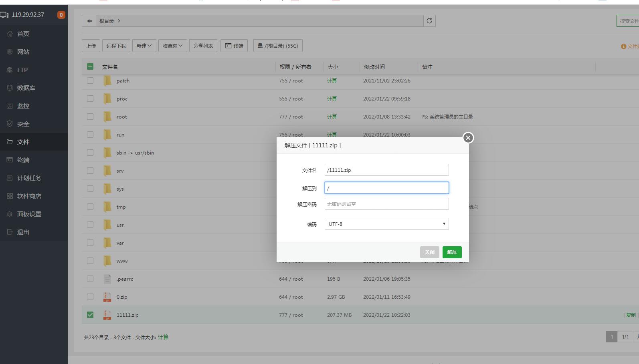Open the 新建 dropdown menu

click(144, 46)
